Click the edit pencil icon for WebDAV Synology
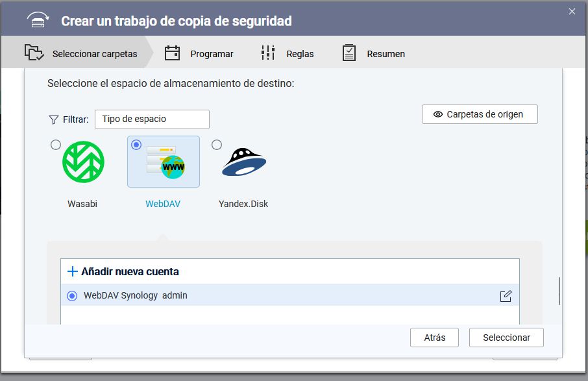This screenshot has height=381, width=588. coord(506,296)
